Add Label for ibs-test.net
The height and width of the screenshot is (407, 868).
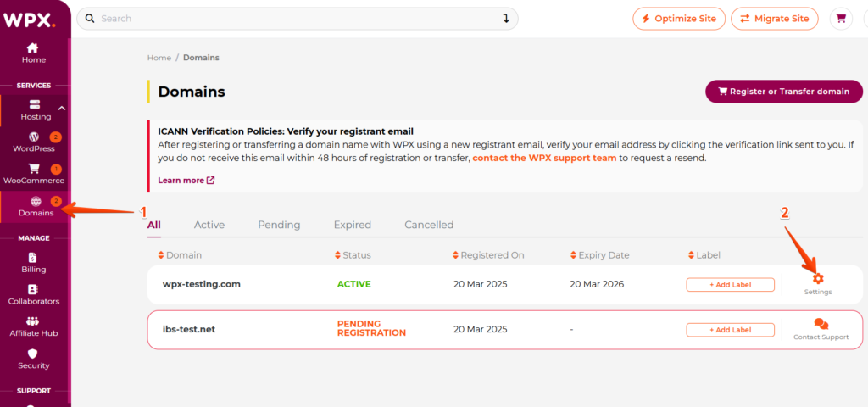(730, 330)
